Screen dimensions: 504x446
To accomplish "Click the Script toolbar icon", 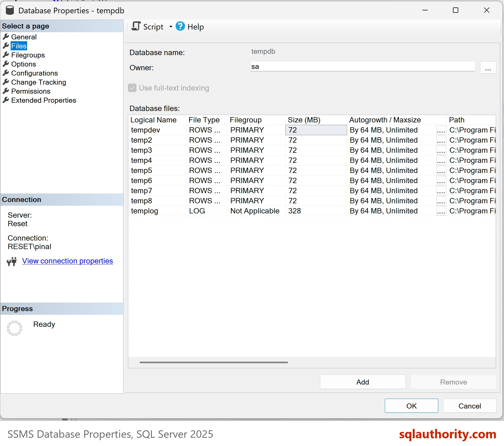I will [x=136, y=26].
